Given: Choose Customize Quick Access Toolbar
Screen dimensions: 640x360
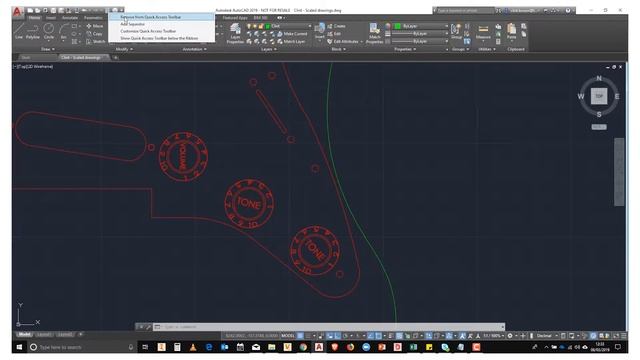Looking at the screenshot, I should 161,31.
